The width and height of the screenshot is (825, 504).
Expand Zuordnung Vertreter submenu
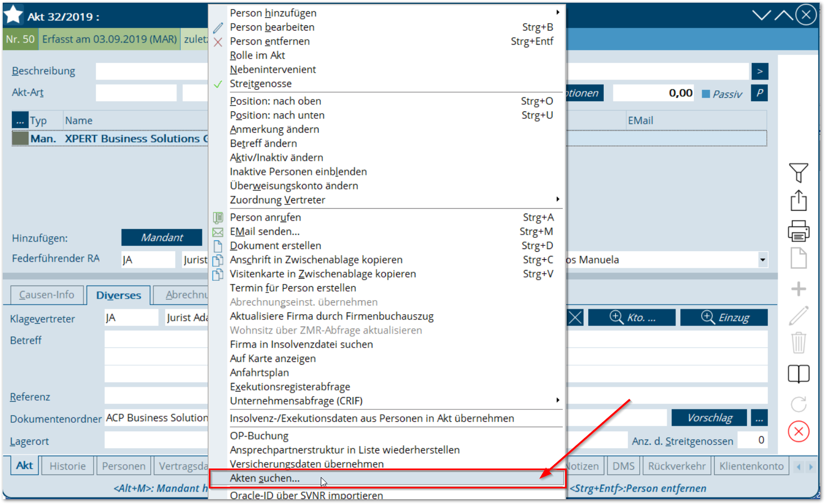point(387,200)
